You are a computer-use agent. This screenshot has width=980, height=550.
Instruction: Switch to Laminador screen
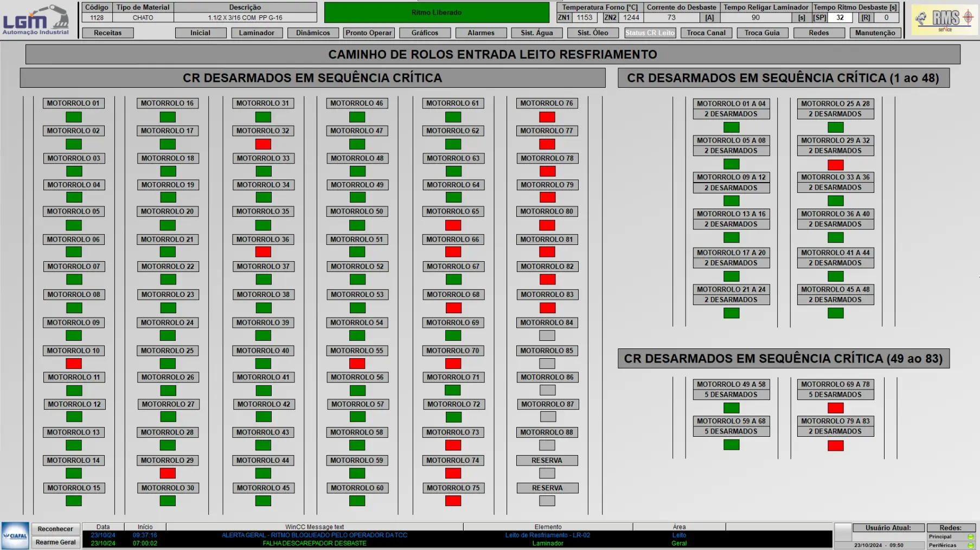257,33
